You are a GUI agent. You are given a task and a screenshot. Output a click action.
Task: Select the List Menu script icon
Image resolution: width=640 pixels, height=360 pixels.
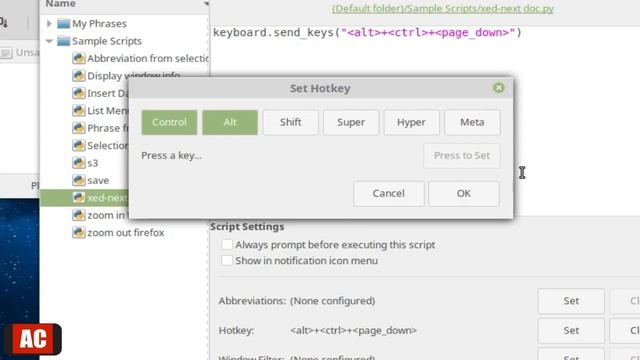79,111
